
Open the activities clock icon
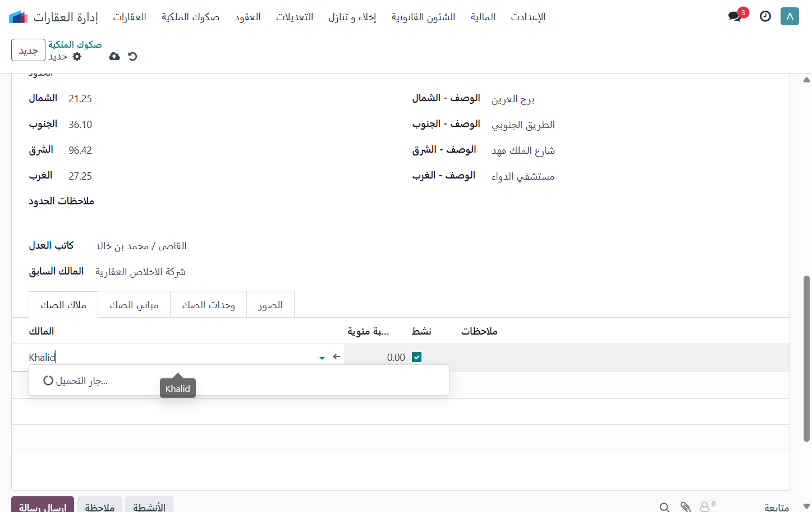[765, 16]
